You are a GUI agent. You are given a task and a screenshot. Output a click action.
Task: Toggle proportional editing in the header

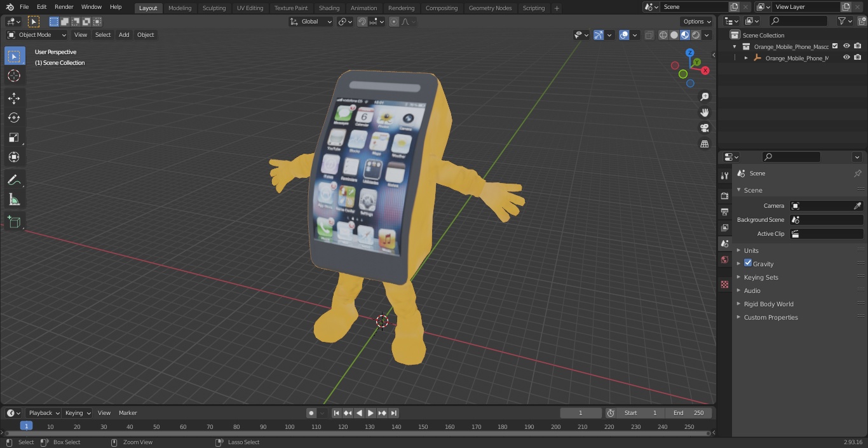[394, 22]
